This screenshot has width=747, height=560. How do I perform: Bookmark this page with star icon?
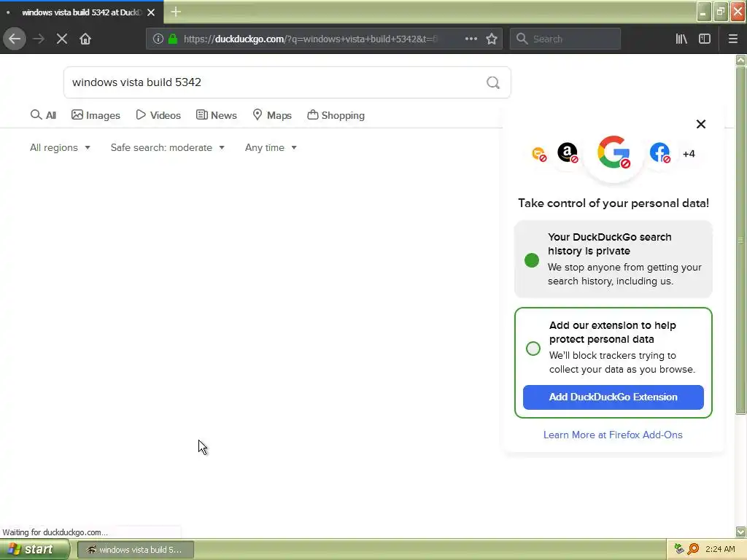tap(492, 39)
